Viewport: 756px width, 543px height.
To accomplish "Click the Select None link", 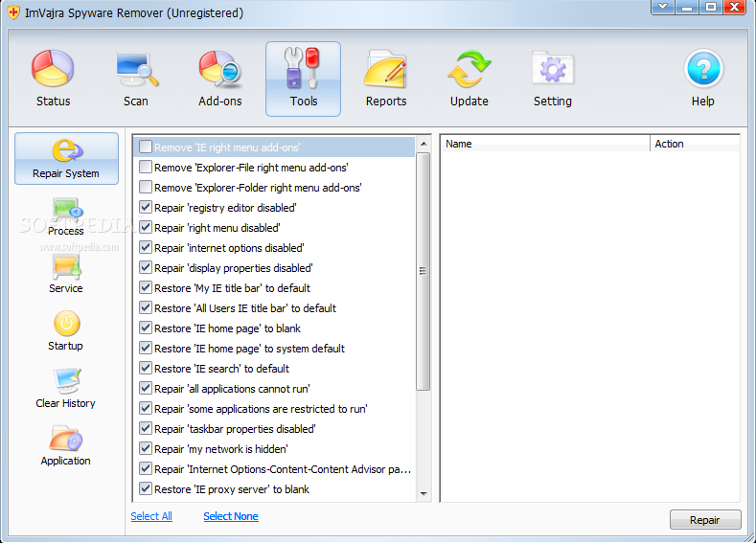I will [x=231, y=516].
